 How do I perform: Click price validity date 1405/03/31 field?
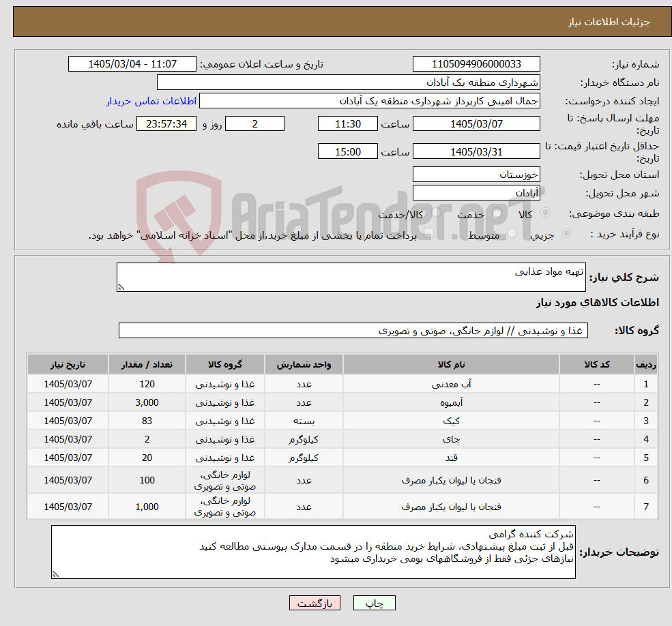(476, 151)
